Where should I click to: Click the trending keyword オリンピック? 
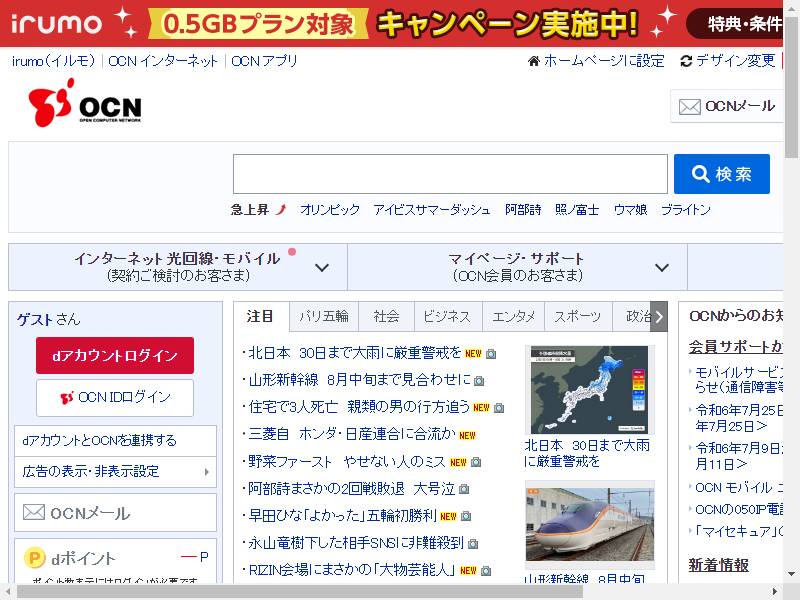tap(330, 210)
